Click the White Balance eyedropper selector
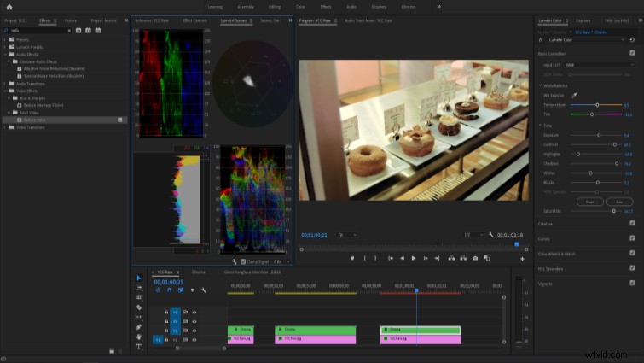The height and width of the screenshot is (363, 644). coord(574,96)
